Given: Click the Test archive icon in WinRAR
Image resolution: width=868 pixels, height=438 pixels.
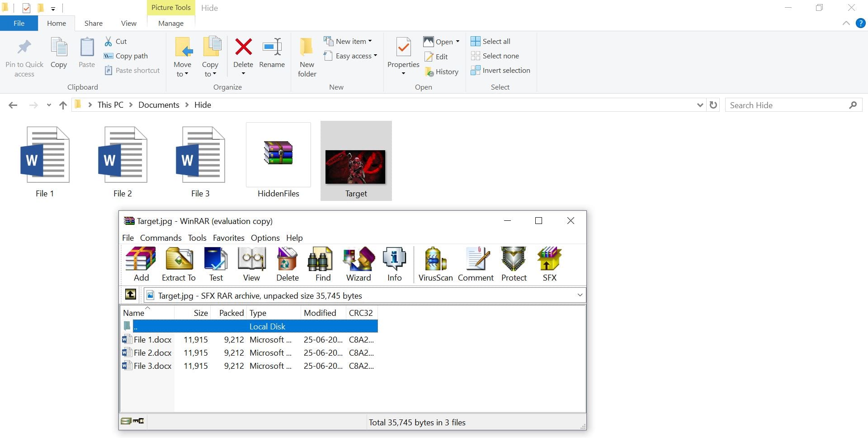Looking at the screenshot, I should coord(216,264).
